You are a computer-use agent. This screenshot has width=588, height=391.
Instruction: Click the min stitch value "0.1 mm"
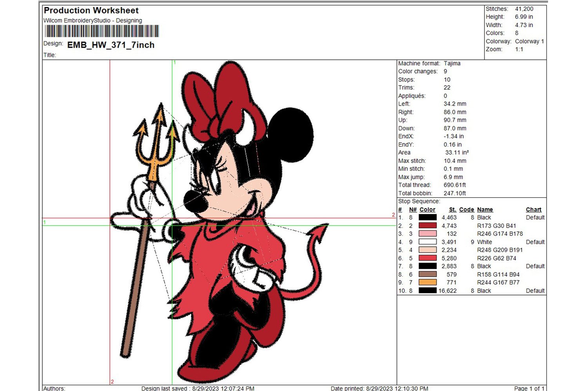(x=454, y=169)
